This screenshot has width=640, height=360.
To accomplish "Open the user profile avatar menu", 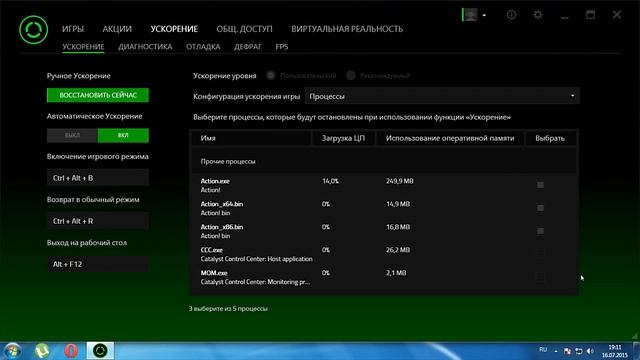I will click(x=470, y=15).
